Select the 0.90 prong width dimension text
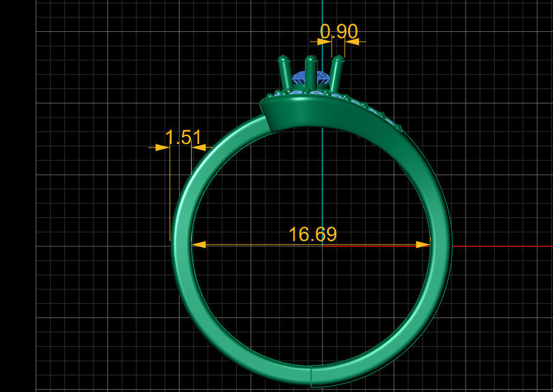 [x=339, y=31]
